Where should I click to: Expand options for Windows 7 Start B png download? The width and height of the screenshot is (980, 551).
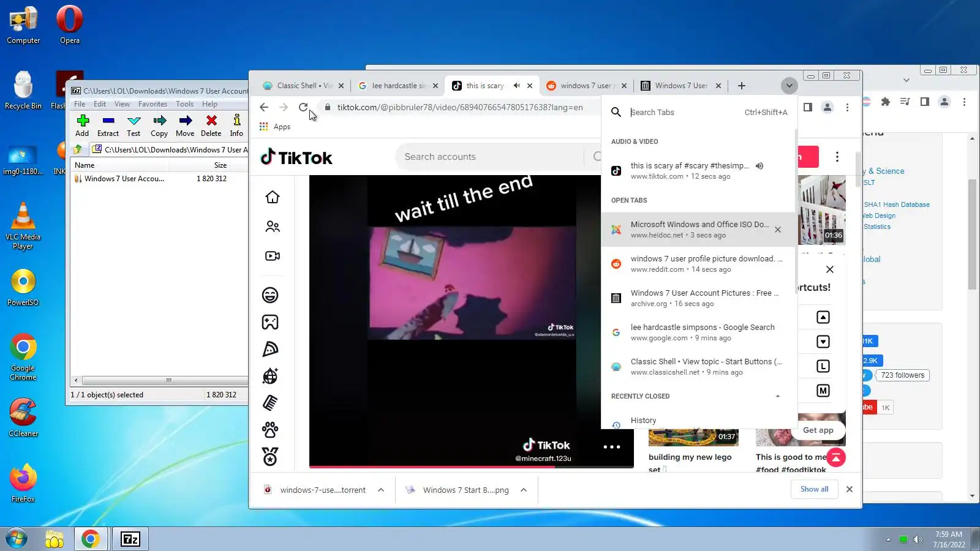(524, 490)
